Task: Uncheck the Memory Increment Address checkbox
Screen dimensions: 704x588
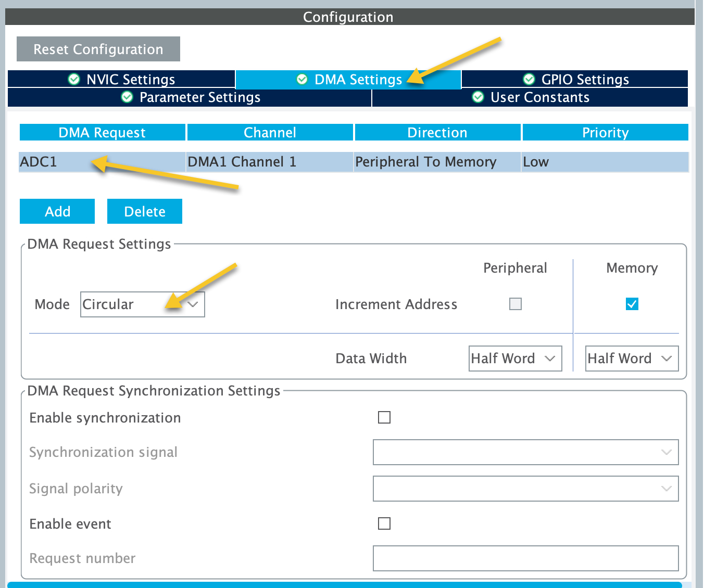Action: pos(632,304)
